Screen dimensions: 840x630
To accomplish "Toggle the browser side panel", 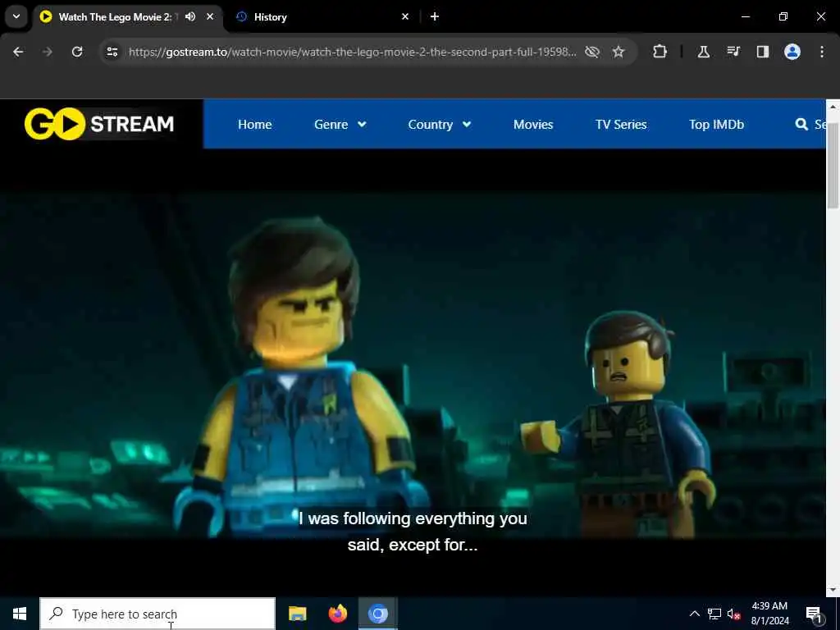I will tap(763, 52).
